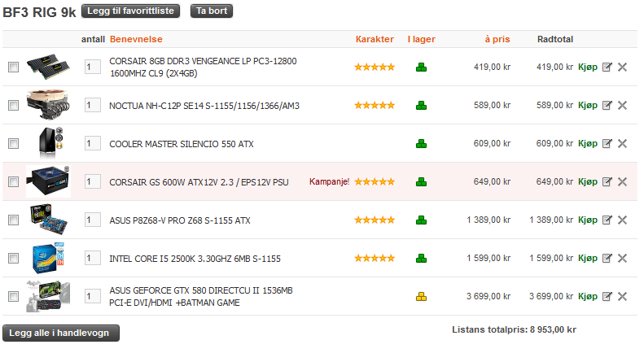
Task: Click the green stock icon for Noctua cooler
Action: 421,105
